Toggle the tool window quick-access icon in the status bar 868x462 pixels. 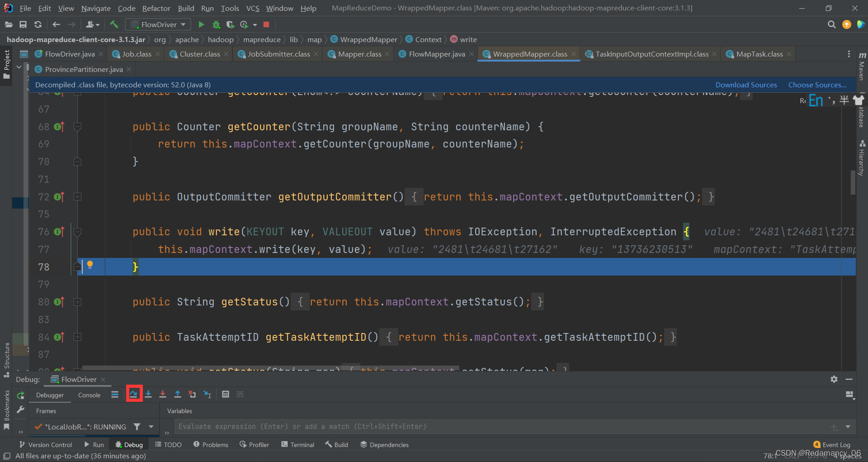pos(7,456)
